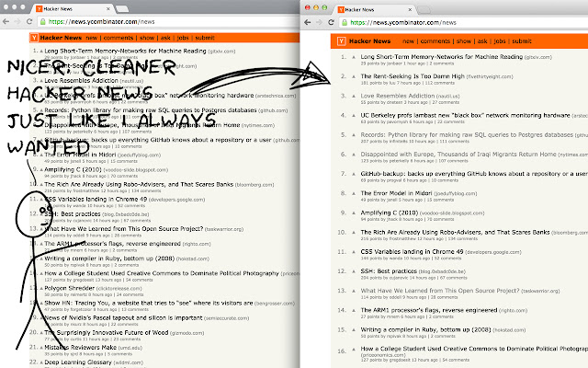This screenshot has height=368, width=588.
Task: Upvote 'CSS Variables landing in Chrome 49' in the right window
Action: point(353,252)
